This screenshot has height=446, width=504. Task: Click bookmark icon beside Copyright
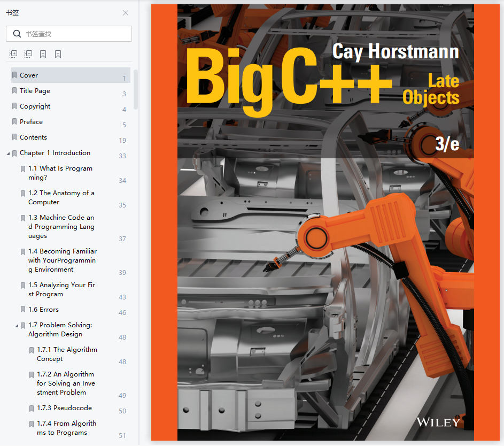tap(14, 106)
